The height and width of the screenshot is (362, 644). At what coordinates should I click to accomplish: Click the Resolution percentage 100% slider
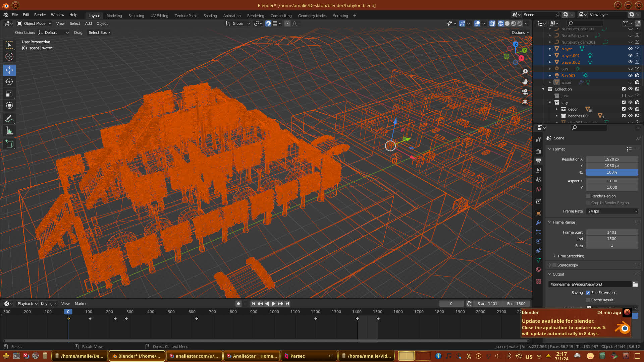[x=612, y=172]
